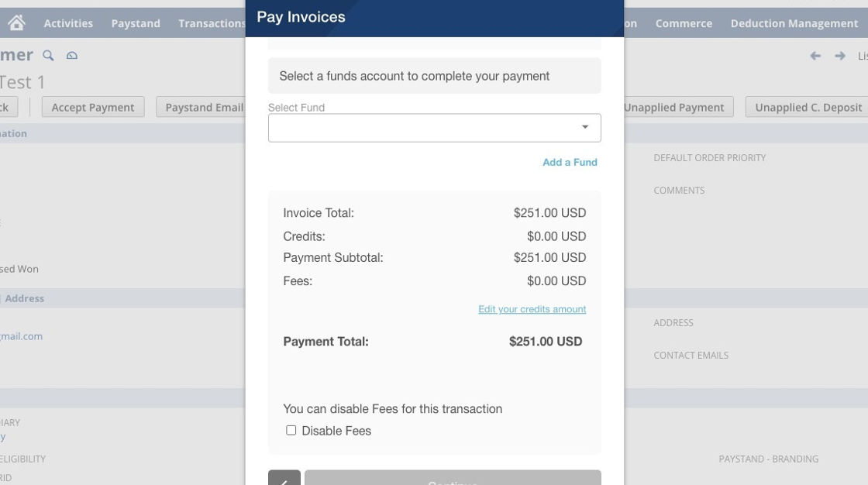Open the Activities menu

tap(68, 23)
